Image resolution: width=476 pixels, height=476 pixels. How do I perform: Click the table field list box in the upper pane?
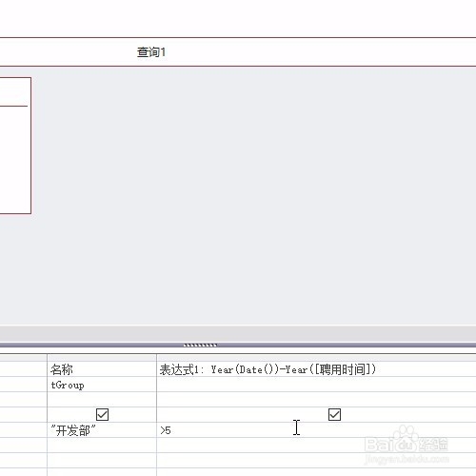(x=15, y=146)
